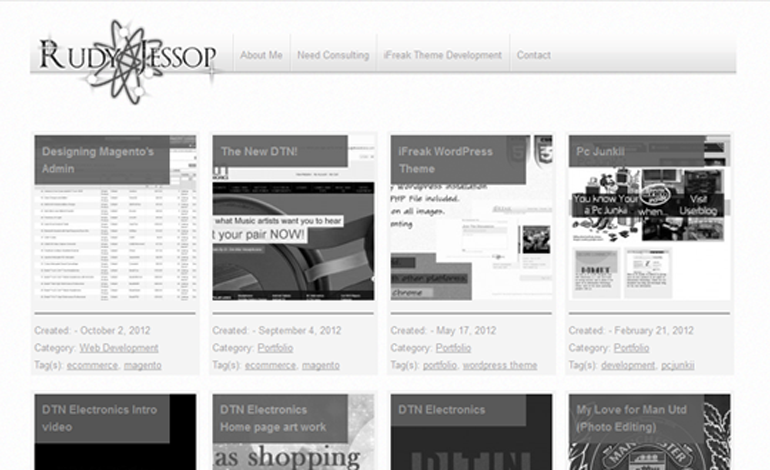Select ecommerce tag under September 4, 2012

click(x=271, y=365)
